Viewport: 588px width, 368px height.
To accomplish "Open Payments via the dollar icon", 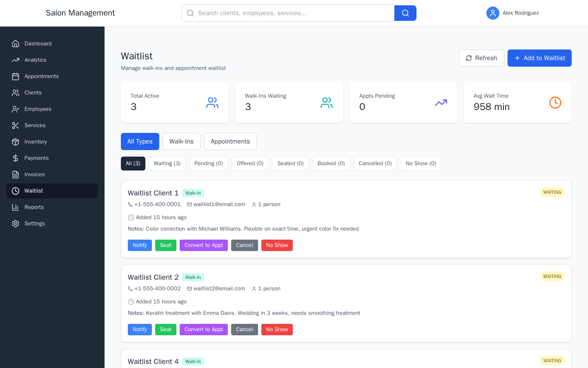I will [x=16, y=158].
